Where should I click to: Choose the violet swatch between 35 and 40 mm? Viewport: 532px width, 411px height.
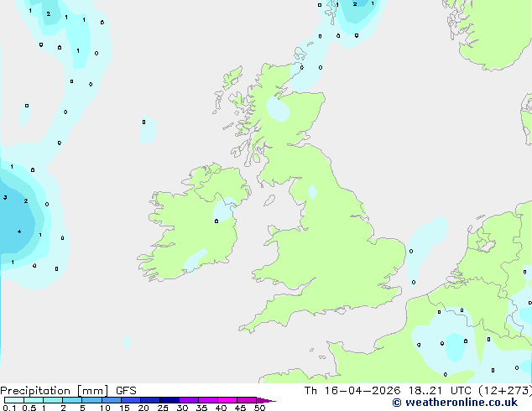(208, 400)
